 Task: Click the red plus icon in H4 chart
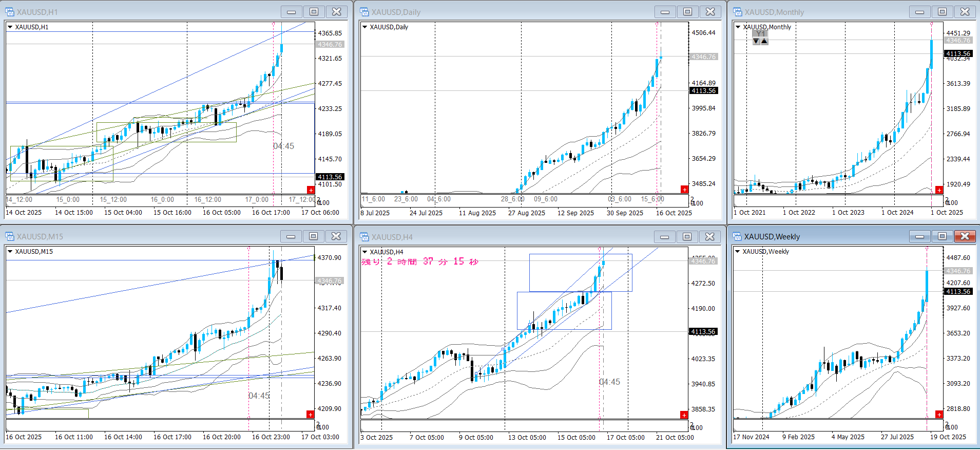point(684,415)
